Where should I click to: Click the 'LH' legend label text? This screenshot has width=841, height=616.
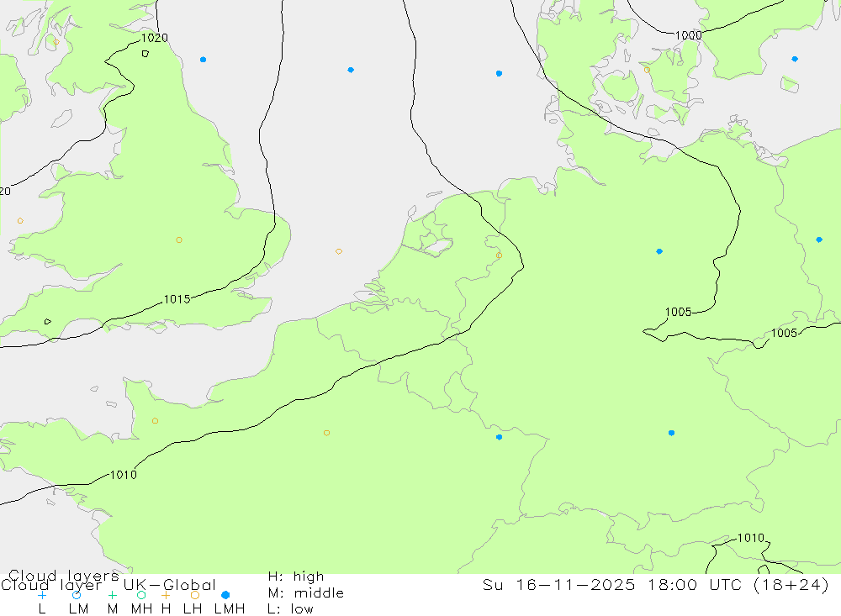tap(192, 609)
